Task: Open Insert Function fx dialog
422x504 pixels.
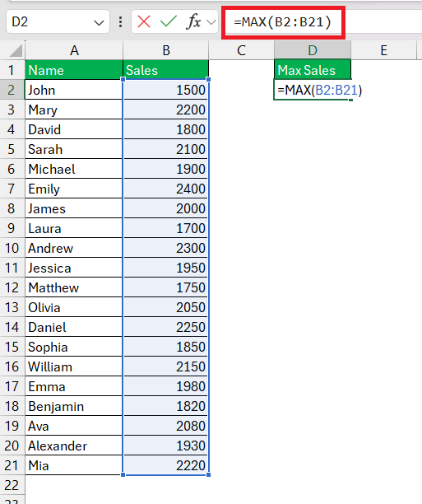Action: (193, 22)
